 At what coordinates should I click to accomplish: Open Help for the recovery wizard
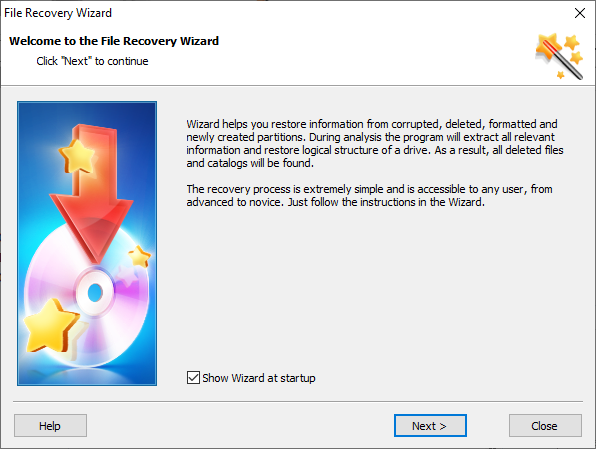coord(50,425)
